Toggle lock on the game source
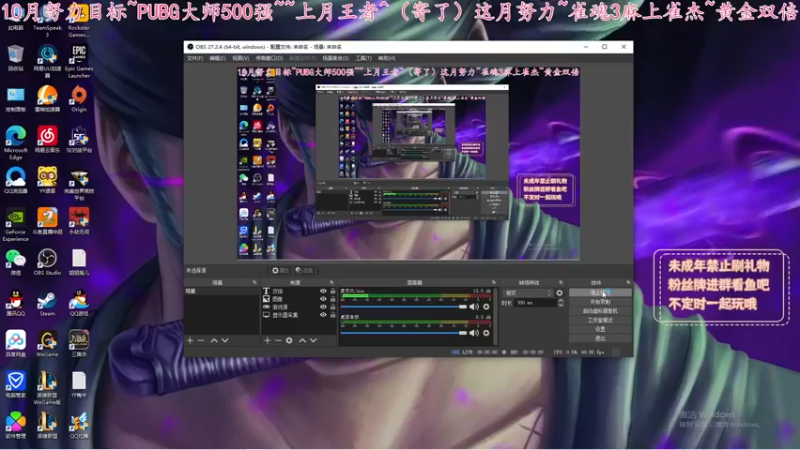Viewport: 800px width, 450px height. (x=333, y=307)
